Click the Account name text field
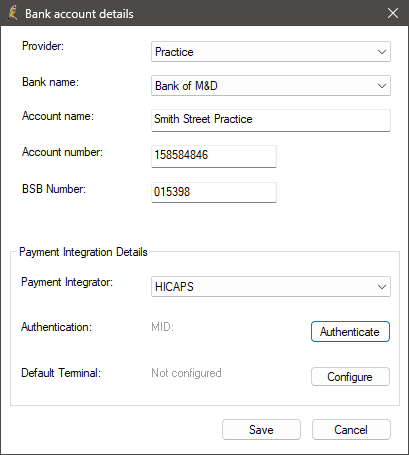Image resolution: width=409 pixels, height=455 pixels. point(271,120)
